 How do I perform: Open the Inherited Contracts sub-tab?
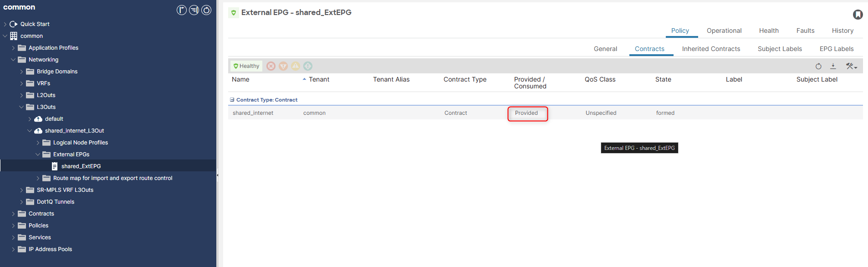(x=710, y=49)
